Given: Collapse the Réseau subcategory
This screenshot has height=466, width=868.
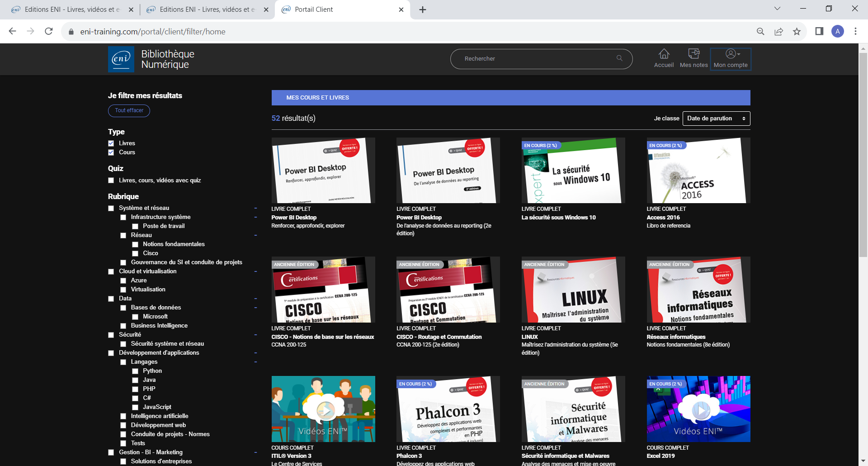Looking at the screenshot, I should point(255,235).
